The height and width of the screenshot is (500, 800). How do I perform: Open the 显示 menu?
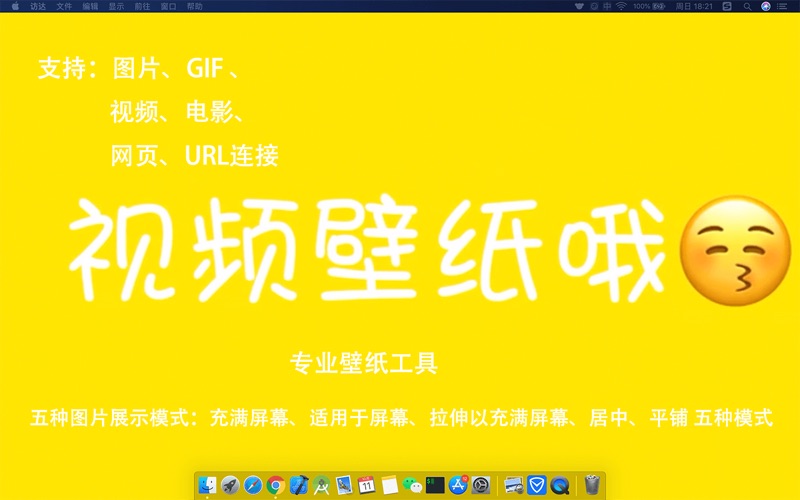[x=116, y=6]
